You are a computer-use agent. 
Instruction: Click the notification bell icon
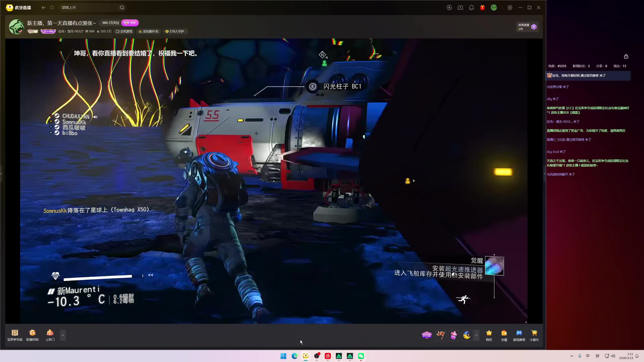pos(471,8)
